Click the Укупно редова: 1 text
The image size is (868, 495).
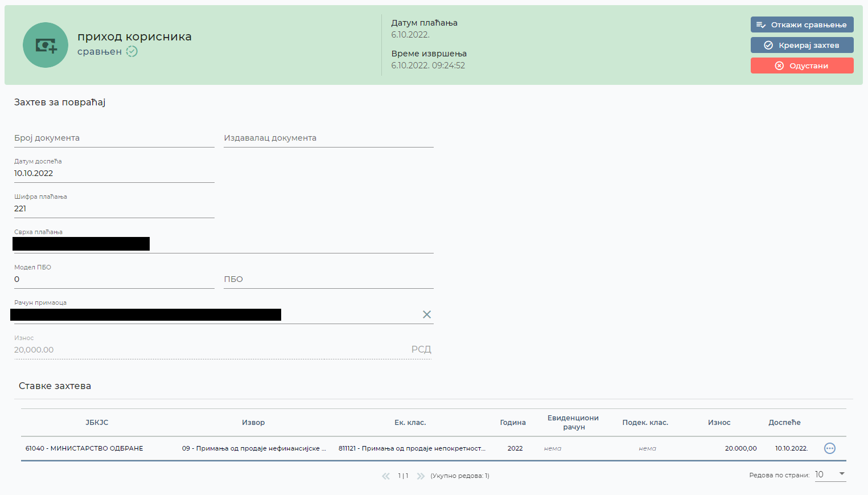[x=460, y=476]
